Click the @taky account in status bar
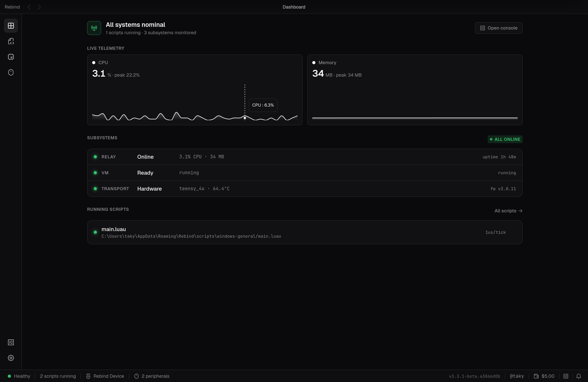The height and width of the screenshot is (382, 588). 517,376
